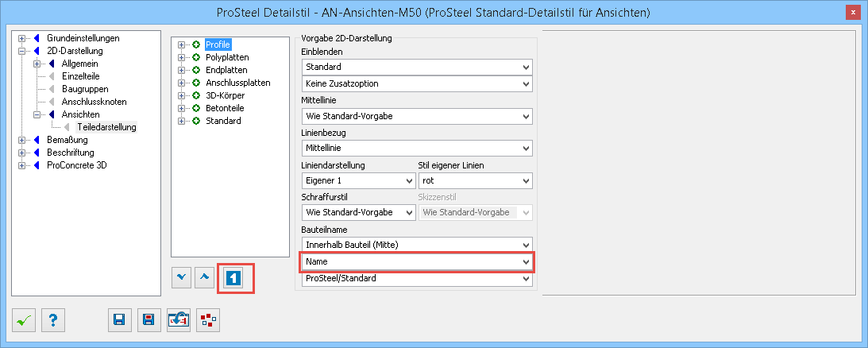
Task: Open the 'ProSteel/Standard' dropdown
Action: 417,279
